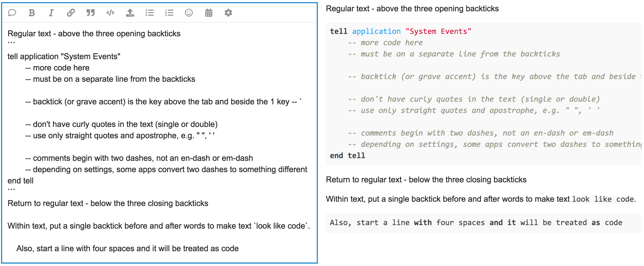Click editor line '-- more code here'
This screenshot has width=644, height=266.
pos(57,68)
